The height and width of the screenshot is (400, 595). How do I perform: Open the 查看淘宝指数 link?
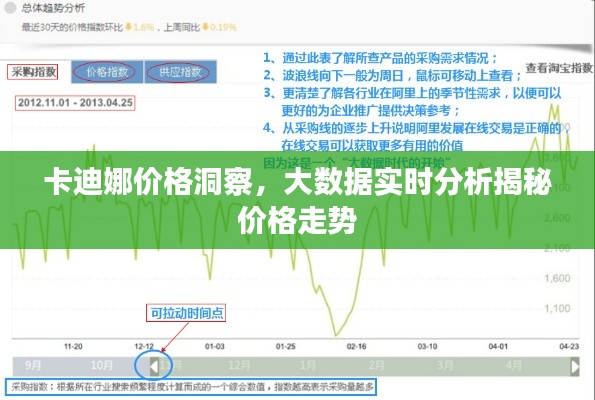559,68
